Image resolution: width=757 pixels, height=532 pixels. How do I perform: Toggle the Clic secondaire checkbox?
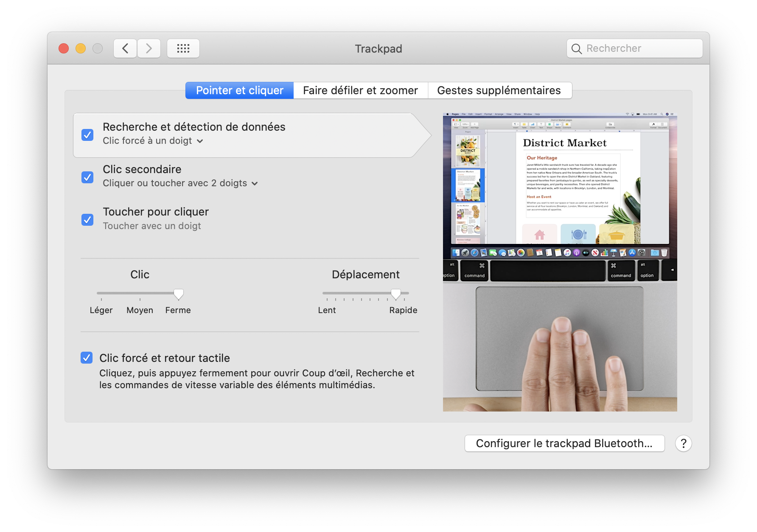tap(87, 177)
